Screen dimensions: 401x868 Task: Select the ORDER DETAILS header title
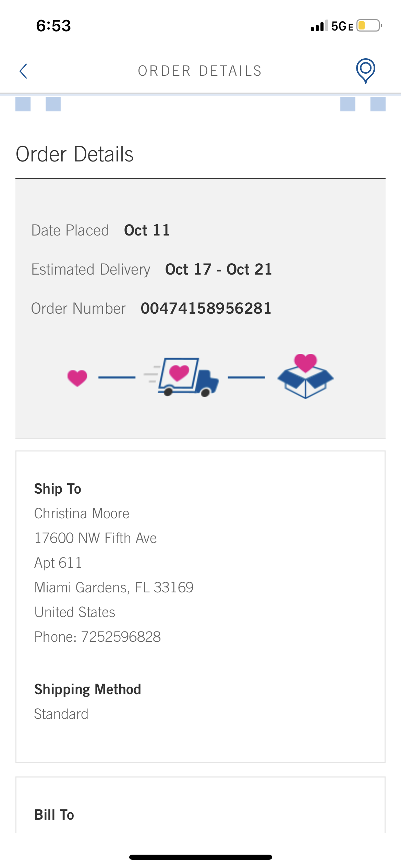(200, 71)
